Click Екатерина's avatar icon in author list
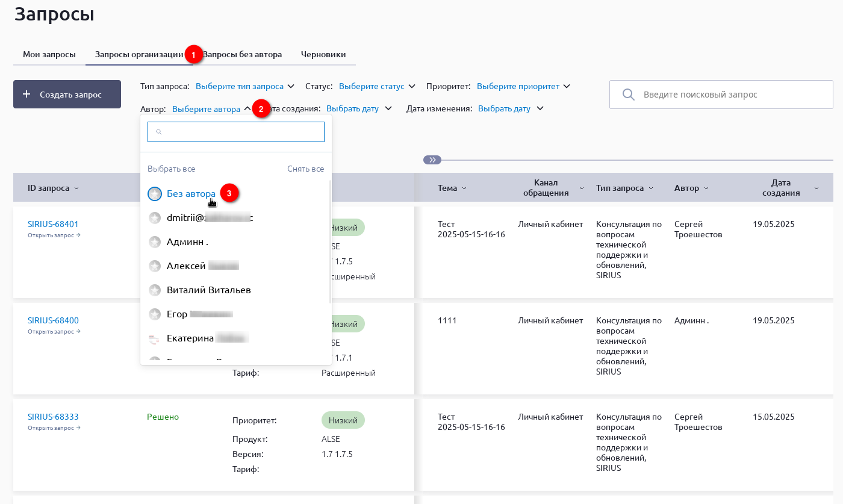Viewport: 843px width, 504px height. pyautogui.click(x=155, y=338)
